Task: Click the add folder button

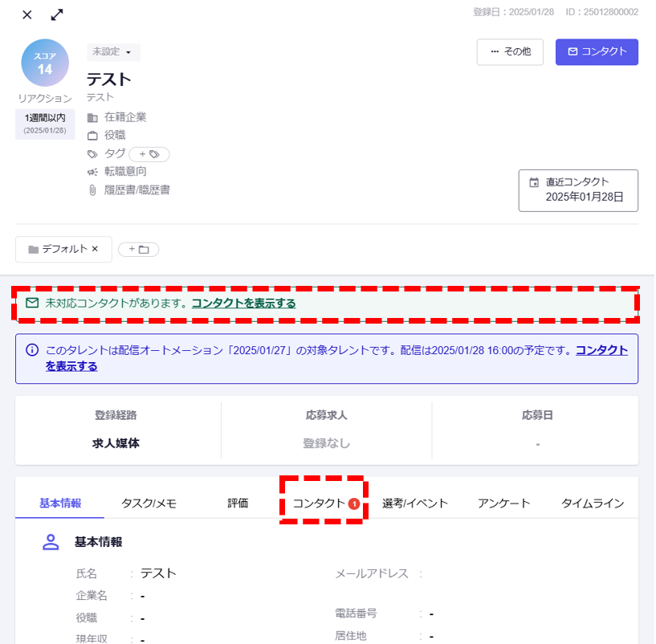Action: point(139,250)
